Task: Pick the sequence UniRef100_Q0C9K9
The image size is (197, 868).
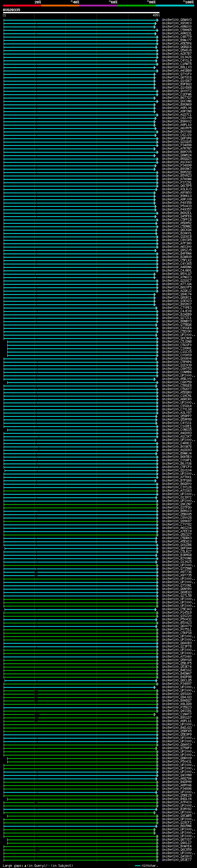Action: pyautogui.click(x=177, y=338)
